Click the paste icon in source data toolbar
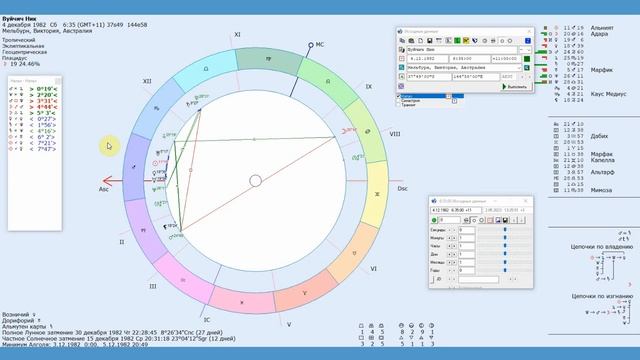Viewport: 640px width, 360px height. pos(411,41)
